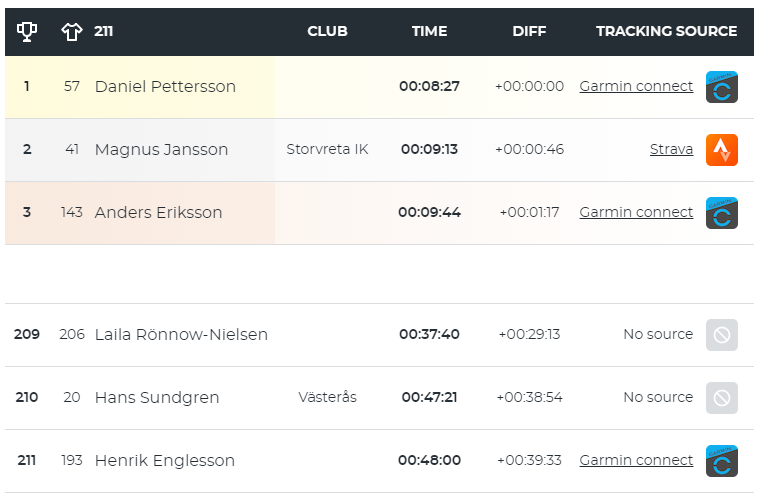Viewport: 764px width, 498px height.
Task: Open Henrik Englesson's Garmin connect icon
Action: [x=722, y=460]
